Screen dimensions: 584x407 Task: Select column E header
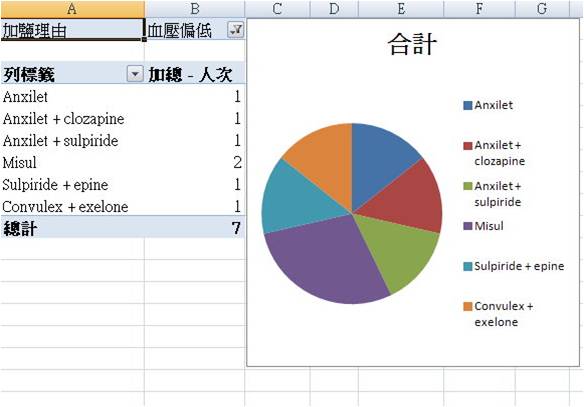point(401,9)
